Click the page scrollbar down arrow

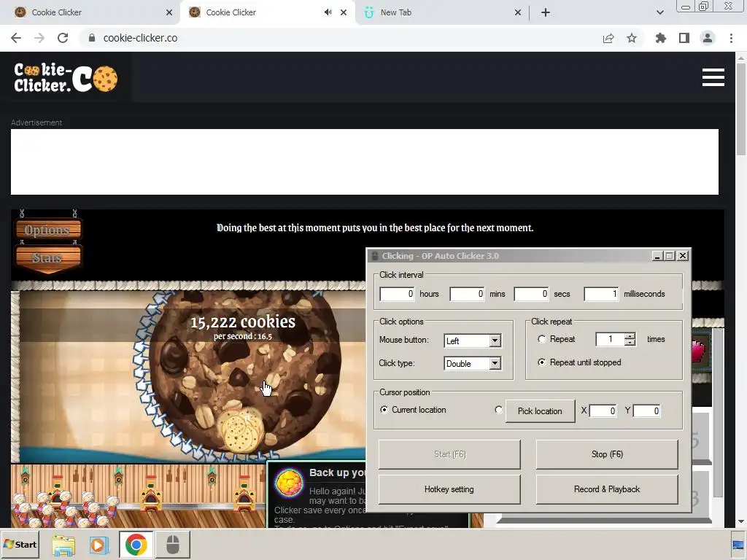pos(741,522)
